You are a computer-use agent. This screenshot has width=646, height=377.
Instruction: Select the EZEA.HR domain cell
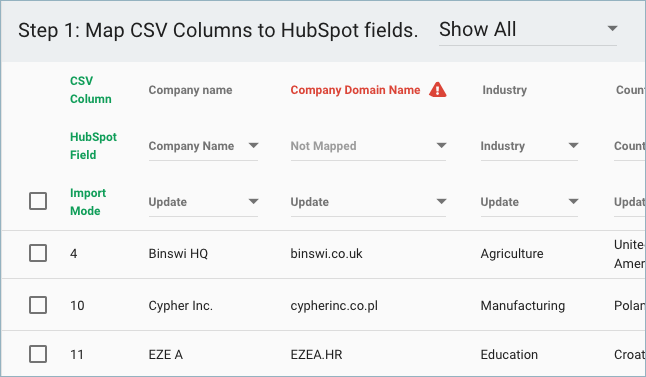pyautogui.click(x=316, y=354)
